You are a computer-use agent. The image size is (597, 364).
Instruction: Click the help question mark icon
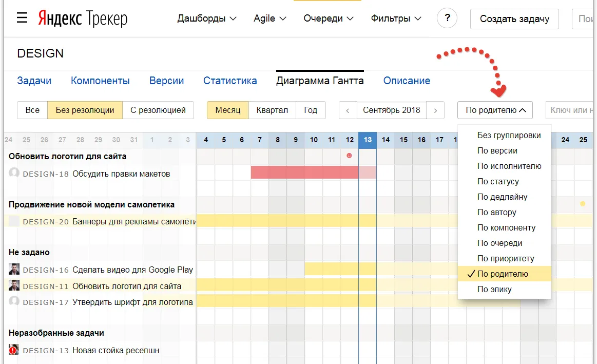447,18
